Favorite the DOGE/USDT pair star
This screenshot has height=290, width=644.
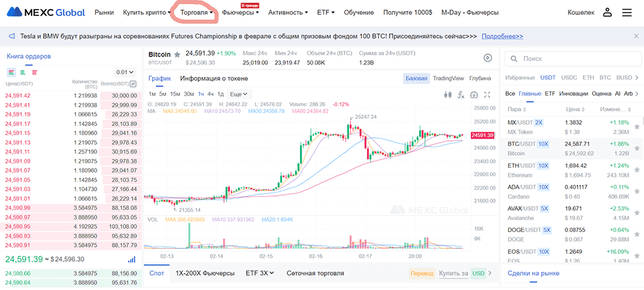click(637, 234)
